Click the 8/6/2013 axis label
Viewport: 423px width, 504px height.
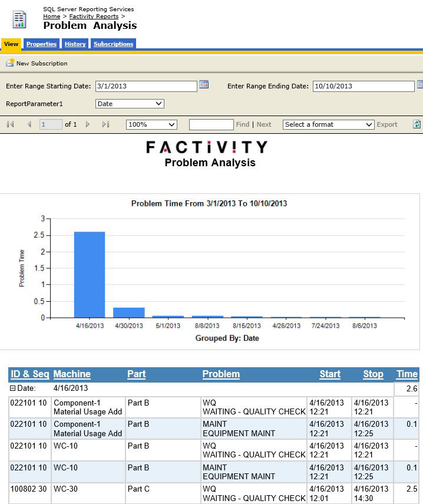click(x=365, y=326)
